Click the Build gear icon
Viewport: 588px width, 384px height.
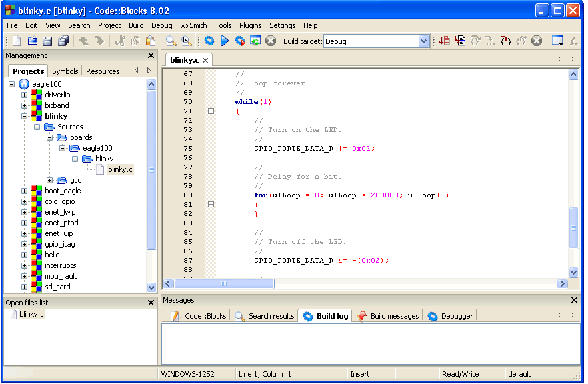coord(209,41)
